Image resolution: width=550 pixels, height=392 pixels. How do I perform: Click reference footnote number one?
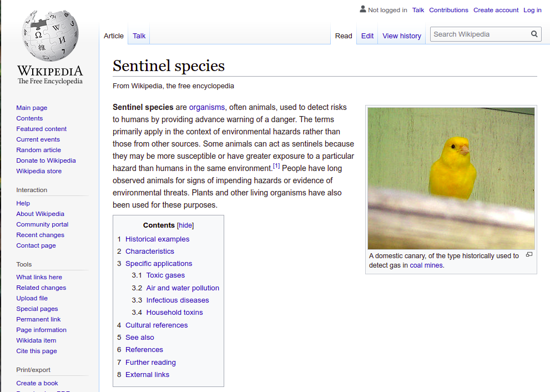[276, 166]
